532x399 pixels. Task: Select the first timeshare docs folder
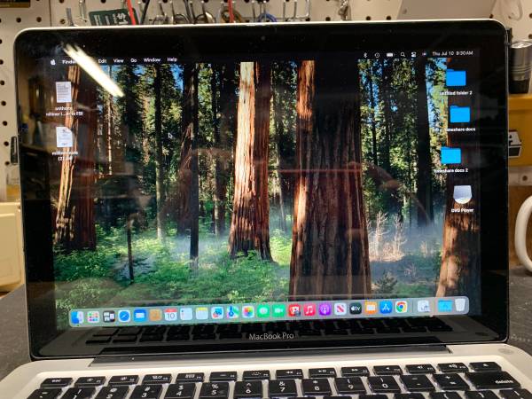coord(460,114)
